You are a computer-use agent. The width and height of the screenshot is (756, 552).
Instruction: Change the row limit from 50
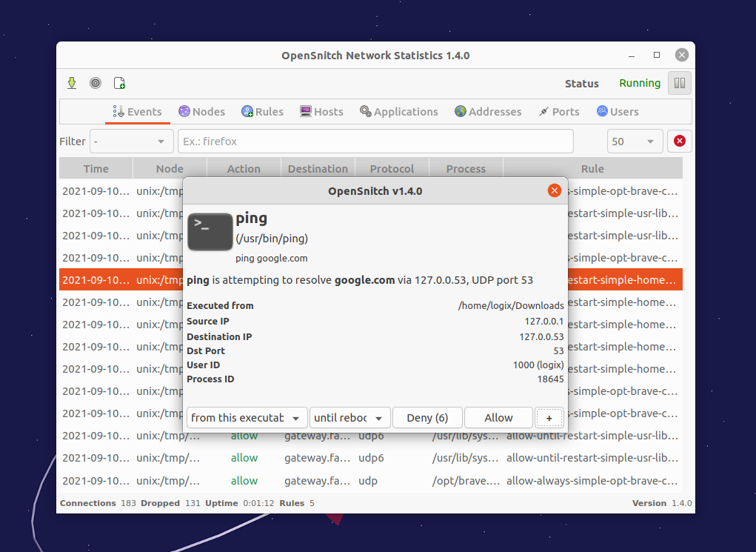tap(635, 141)
